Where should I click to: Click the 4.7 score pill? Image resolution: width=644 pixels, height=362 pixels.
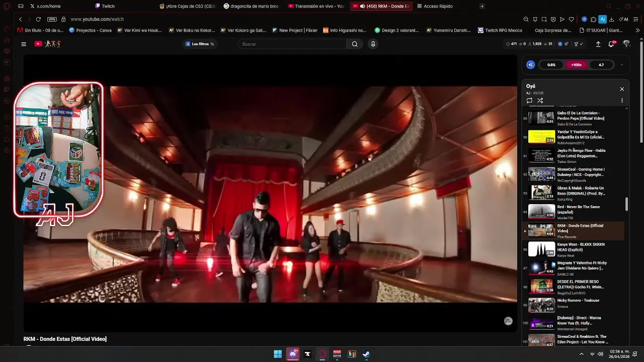[601, 65]
